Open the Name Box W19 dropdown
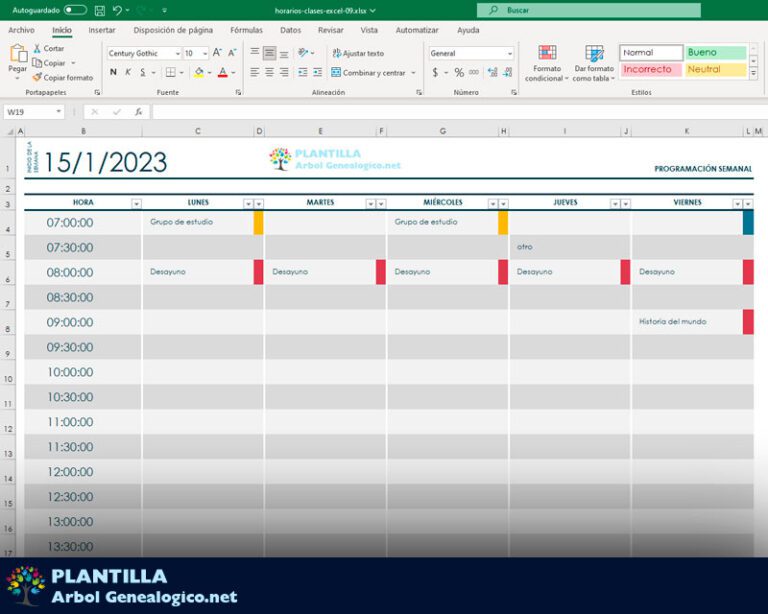The image size is (768, 614). click(58, 112)
